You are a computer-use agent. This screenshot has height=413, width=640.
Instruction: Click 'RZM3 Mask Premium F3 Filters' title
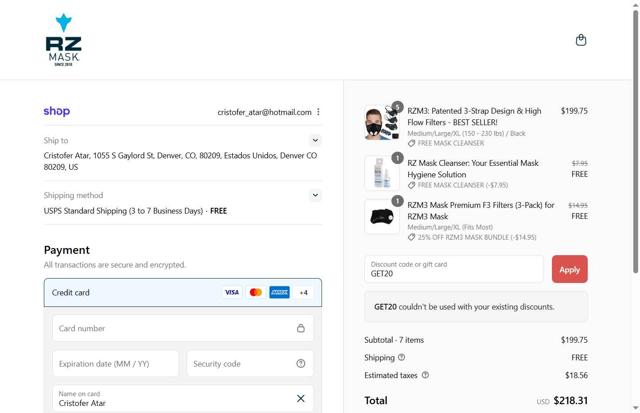point(481,211)
